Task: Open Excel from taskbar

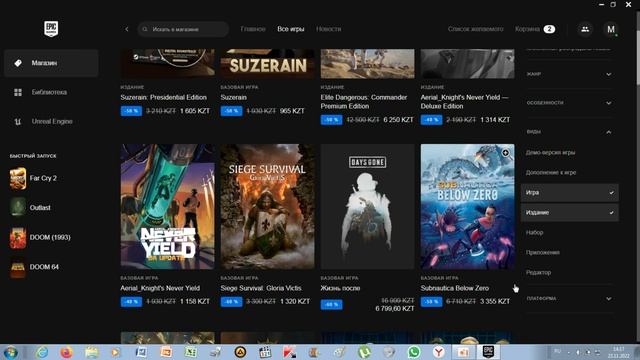Action: coord(191,352)
